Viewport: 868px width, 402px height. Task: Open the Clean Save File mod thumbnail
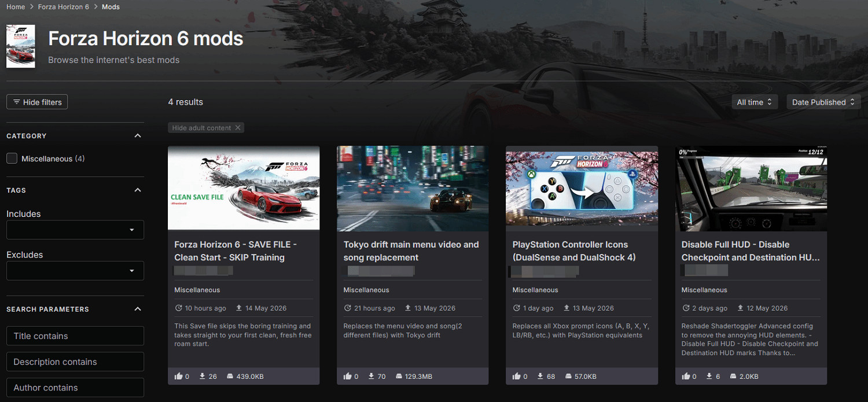pos(244,187)
